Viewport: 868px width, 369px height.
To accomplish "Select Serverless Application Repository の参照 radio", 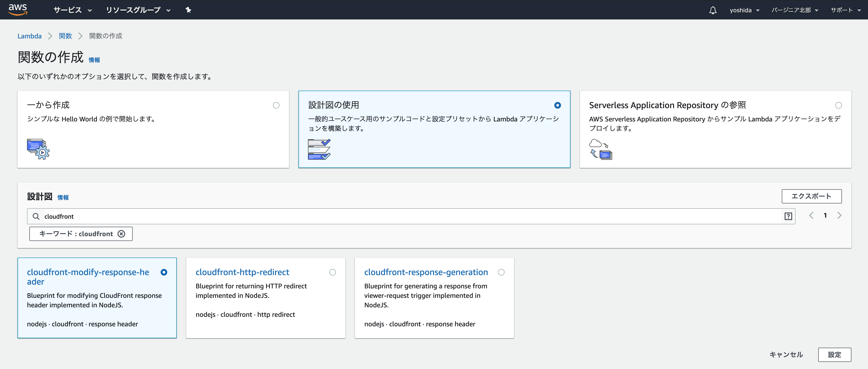I will point(839,105).
